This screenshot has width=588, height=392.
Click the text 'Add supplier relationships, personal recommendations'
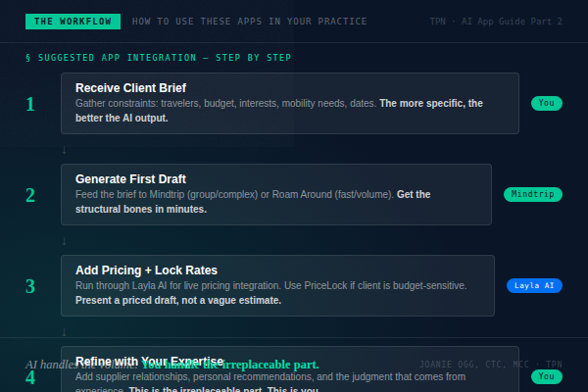pos(198,376)
